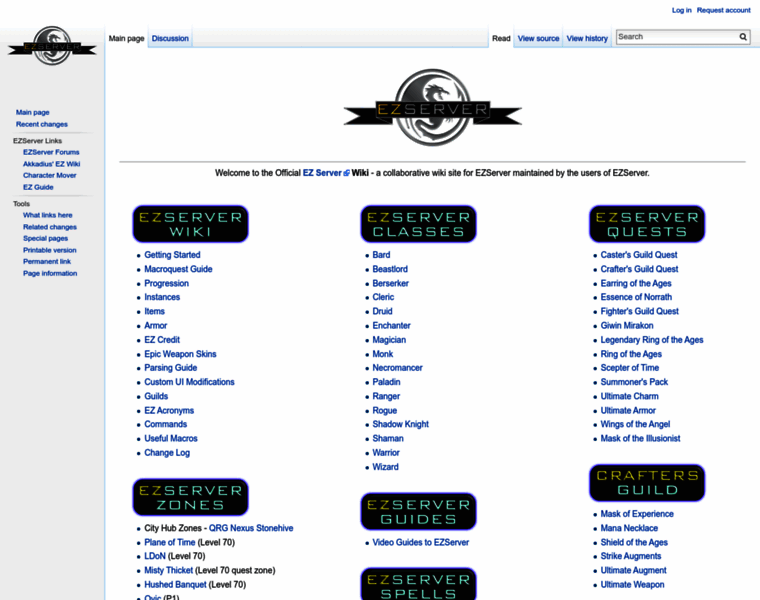The height and width of the screenshot is (600, 760).
Task: Open the Mana Necklace link
Action: coord(629,528)
